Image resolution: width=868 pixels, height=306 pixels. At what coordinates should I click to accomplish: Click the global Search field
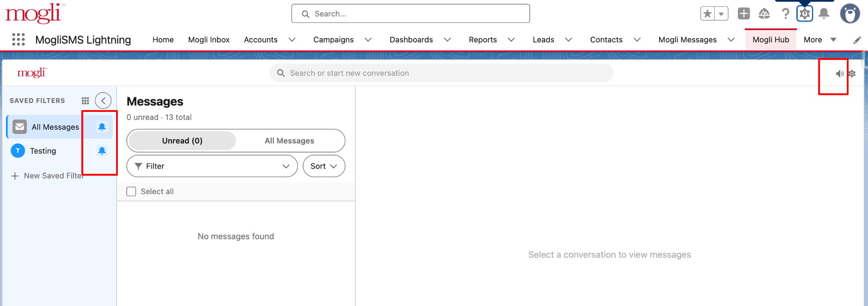410,14
